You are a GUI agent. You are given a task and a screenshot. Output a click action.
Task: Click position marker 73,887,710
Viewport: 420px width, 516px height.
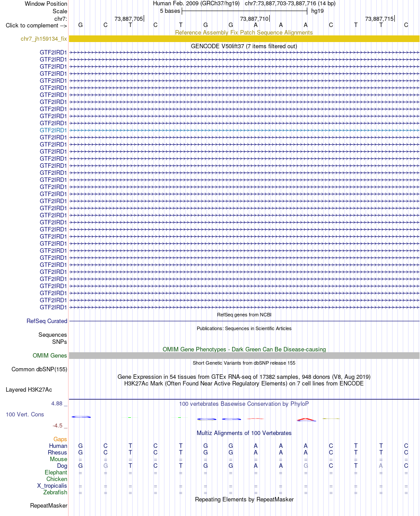(x=254, y=19)
